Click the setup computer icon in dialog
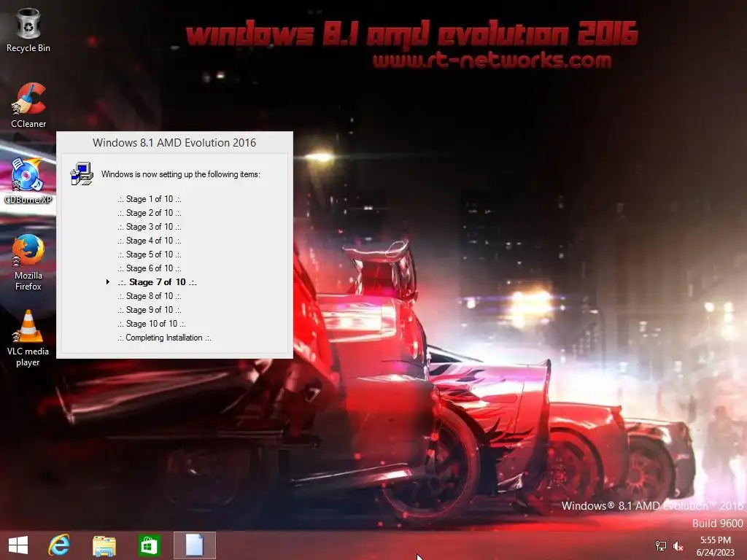The image size is (747, 560). click(x=82, y=174)
